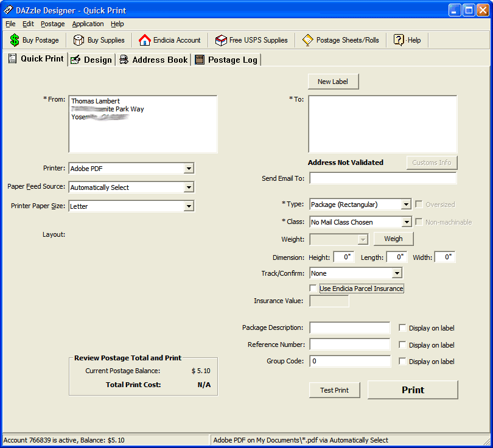Image resolution: width=493 pixels, height=448 pixels.
Task: Click the green dollar Buy Postage icon
Action: click(x=15, y=40)
